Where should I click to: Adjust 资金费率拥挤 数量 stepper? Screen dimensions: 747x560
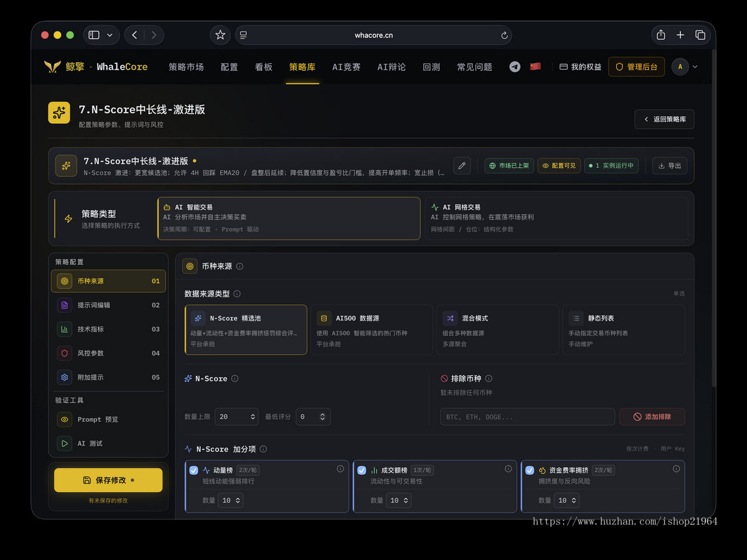tap(574, 500)
